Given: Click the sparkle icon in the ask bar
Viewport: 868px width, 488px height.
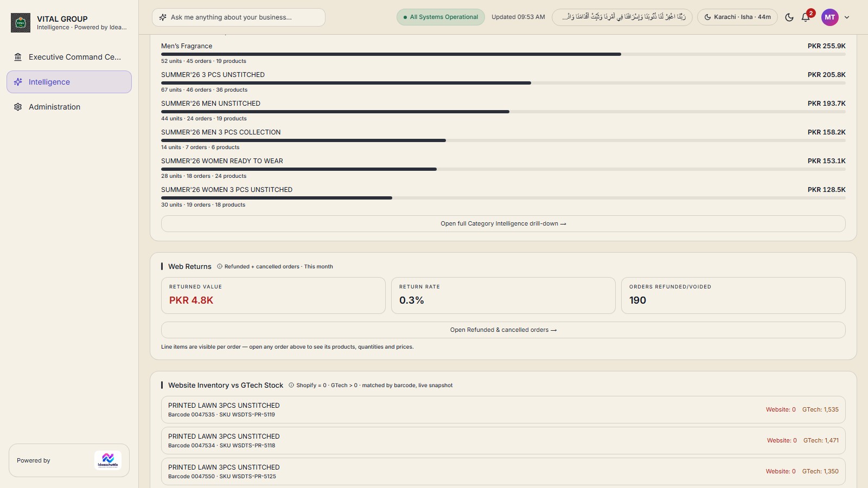Looking at the screenshot, I should (x=163, y=17).
